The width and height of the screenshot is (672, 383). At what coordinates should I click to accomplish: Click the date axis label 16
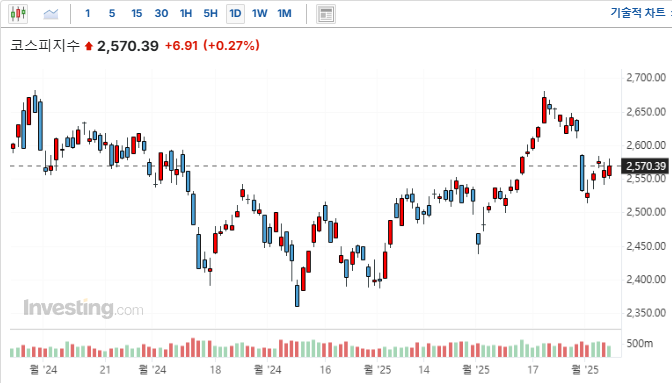click(x=325, y=370)
